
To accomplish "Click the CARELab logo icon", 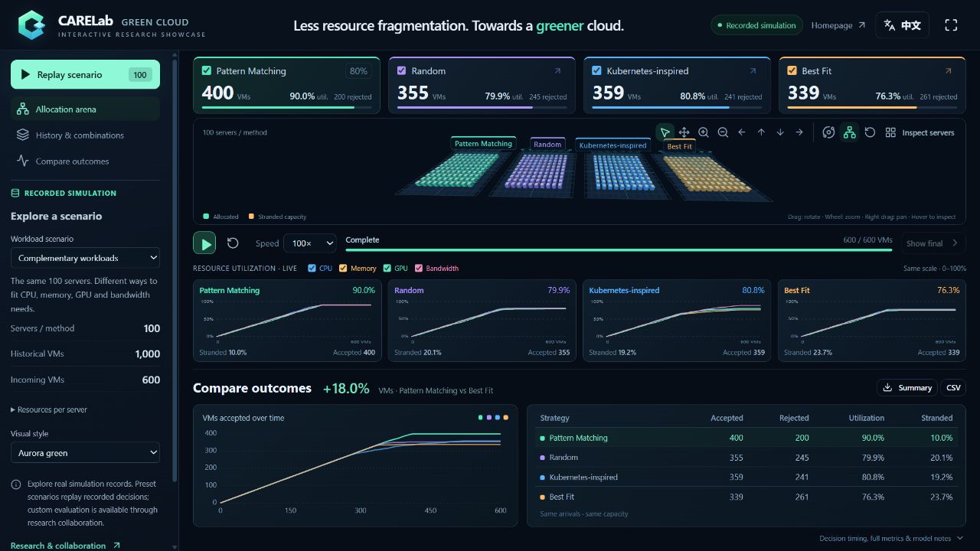I will pyautogui.click(x=31, y=24).
